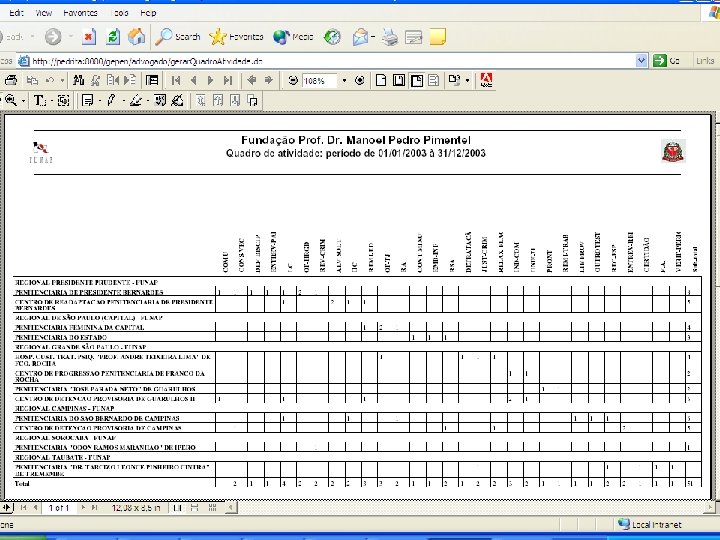
Task: Open the Help menu
Action: [x=148, y=13]
